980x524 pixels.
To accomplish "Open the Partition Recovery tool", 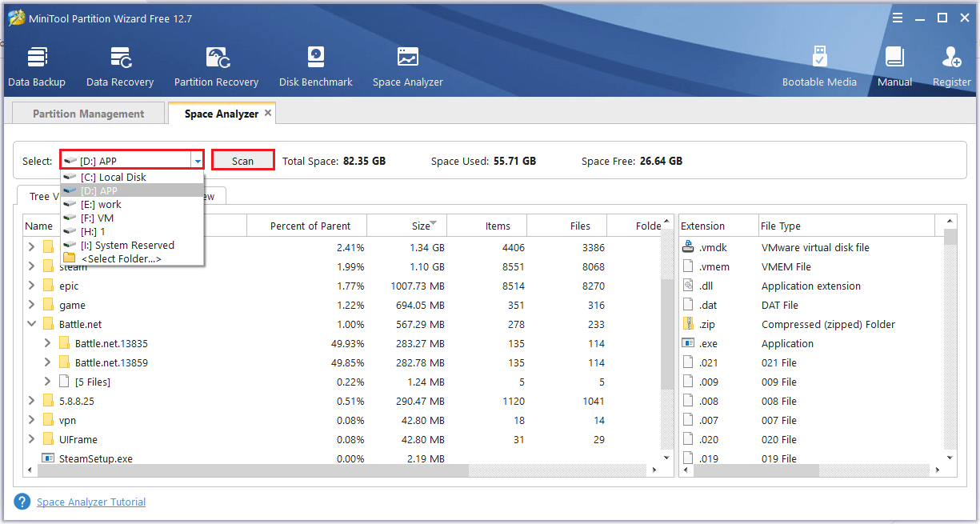I will [216, 67].
